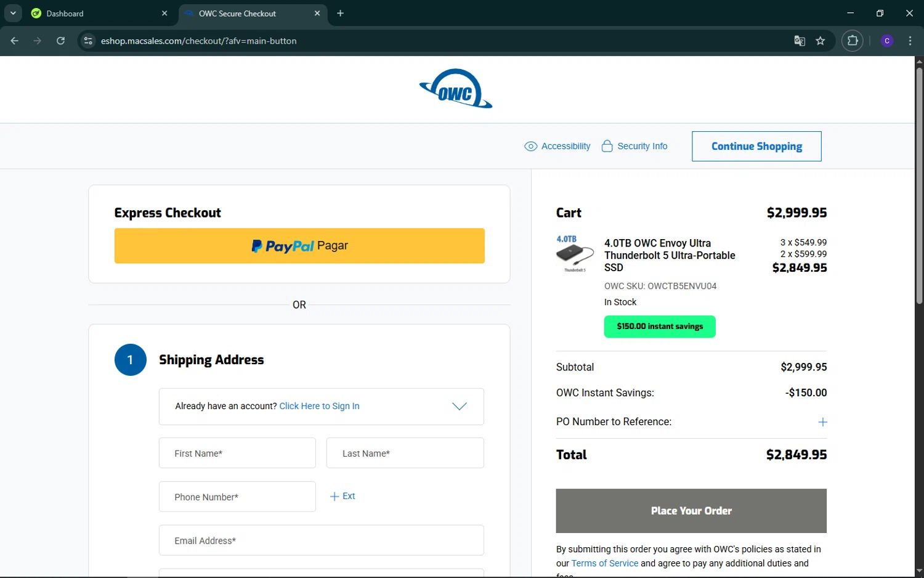Open the Chrome three-dot menu
This screenshot has width=924, height=578.
[x=910, y=41]
